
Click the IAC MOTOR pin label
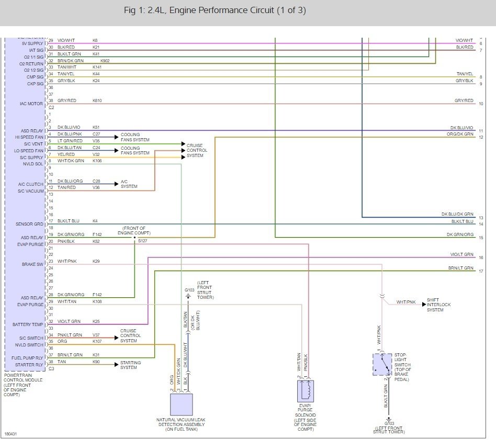click(x=31, y=104)
